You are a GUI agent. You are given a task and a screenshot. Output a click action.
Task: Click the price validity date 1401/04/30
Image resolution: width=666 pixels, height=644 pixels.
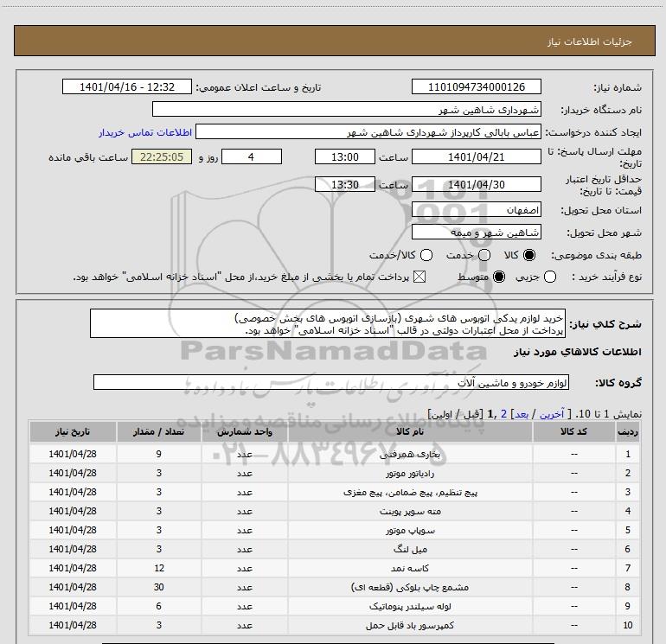[x=476, y=184]
